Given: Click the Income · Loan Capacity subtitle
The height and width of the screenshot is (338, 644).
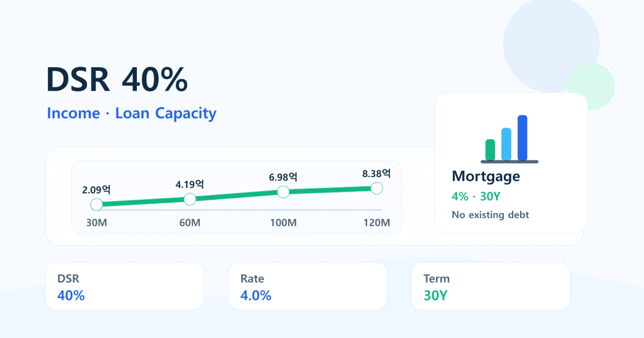Looking at the screenshot, I should pos(131,113).
